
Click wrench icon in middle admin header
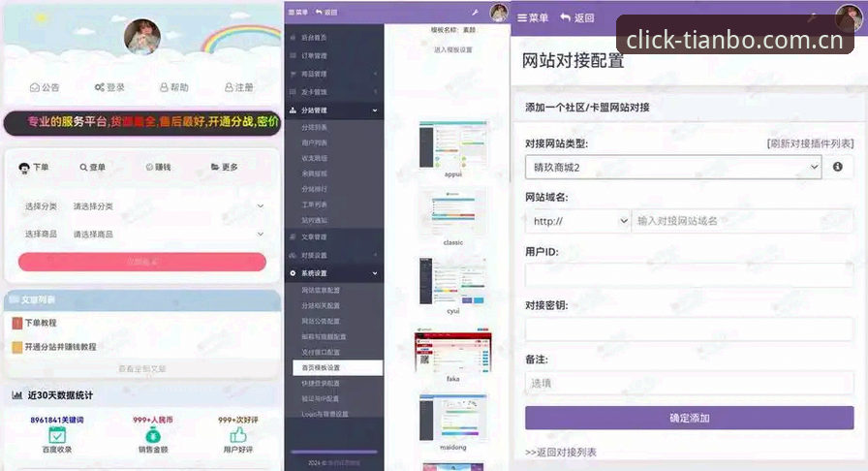pyautogui.click(x=475, y=13)
